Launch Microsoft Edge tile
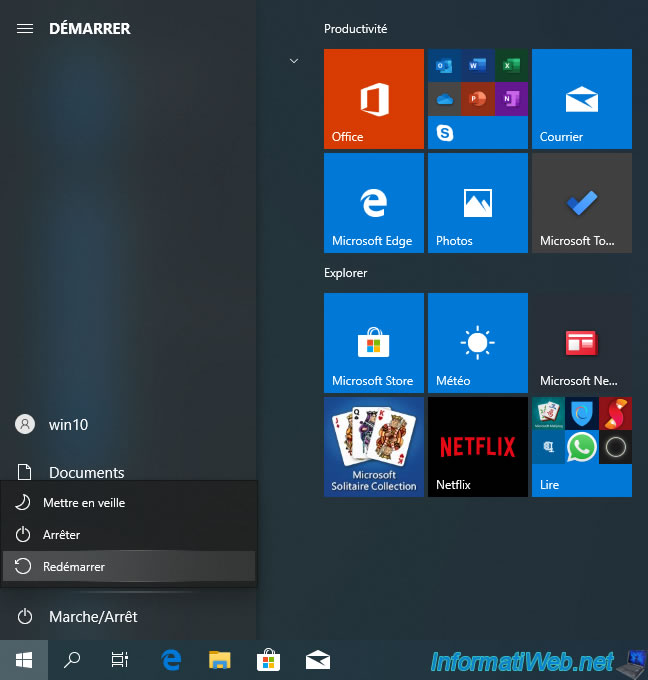 (373, 203)
